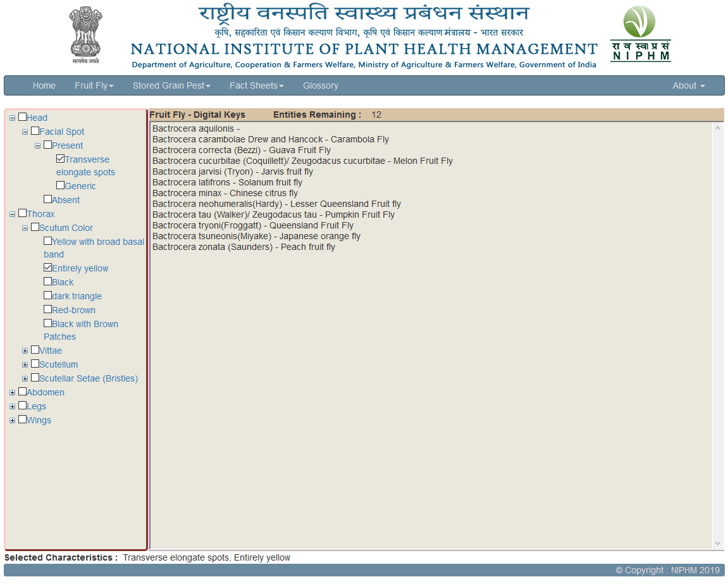
Task: Open the About dropdown menu
Action: coord(688,85)
